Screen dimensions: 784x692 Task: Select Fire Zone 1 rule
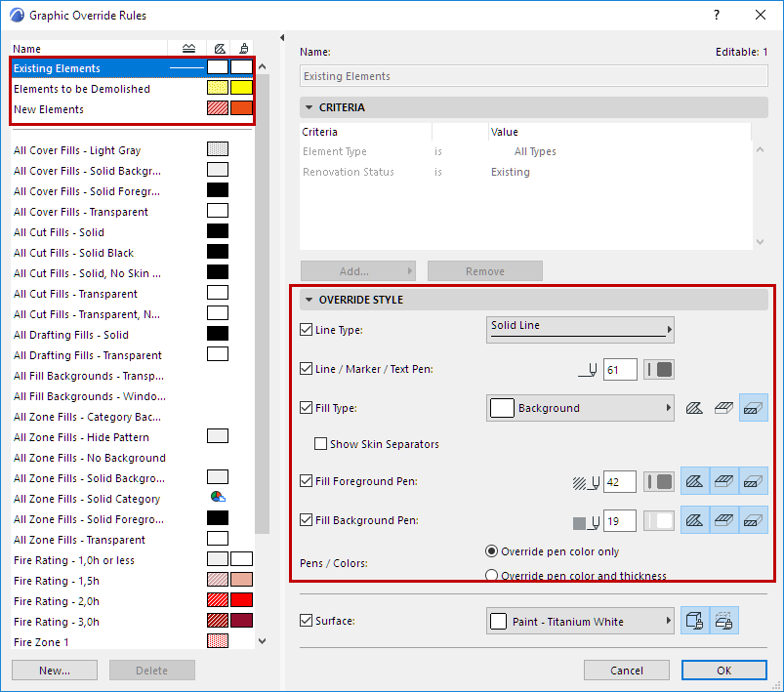coord(133,641)
